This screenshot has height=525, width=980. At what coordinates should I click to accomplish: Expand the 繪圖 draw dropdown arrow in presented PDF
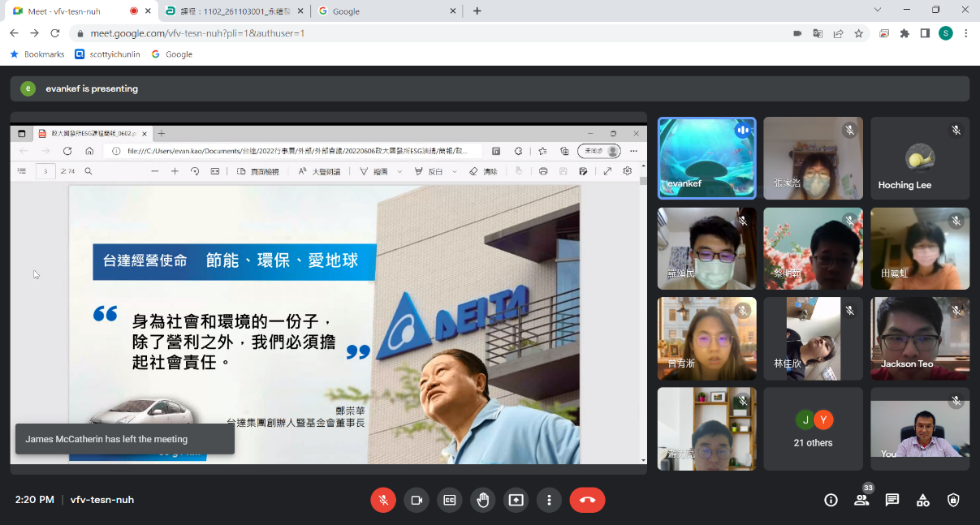click(399, 171)
